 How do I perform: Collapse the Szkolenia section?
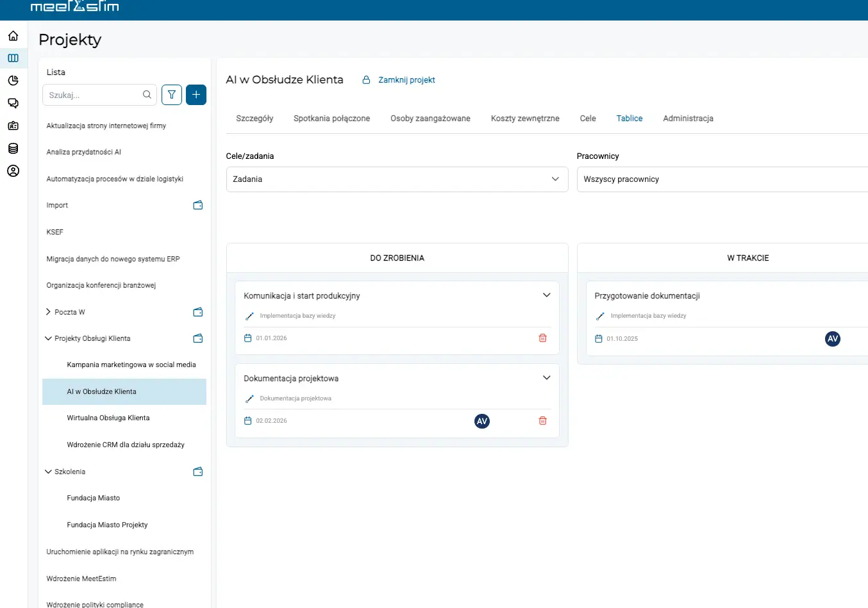coord(47,472)
